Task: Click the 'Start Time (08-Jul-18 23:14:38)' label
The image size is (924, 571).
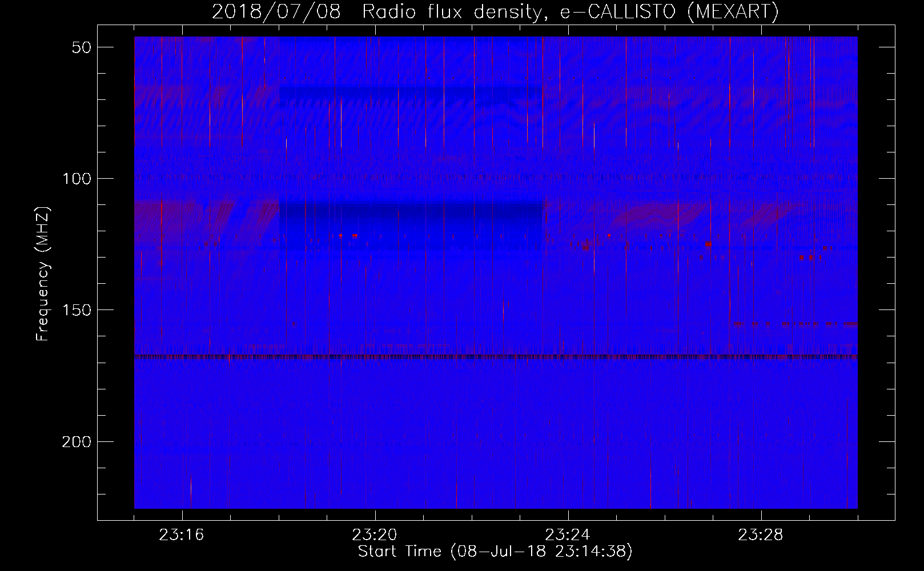Action: [x=495, y=552]
